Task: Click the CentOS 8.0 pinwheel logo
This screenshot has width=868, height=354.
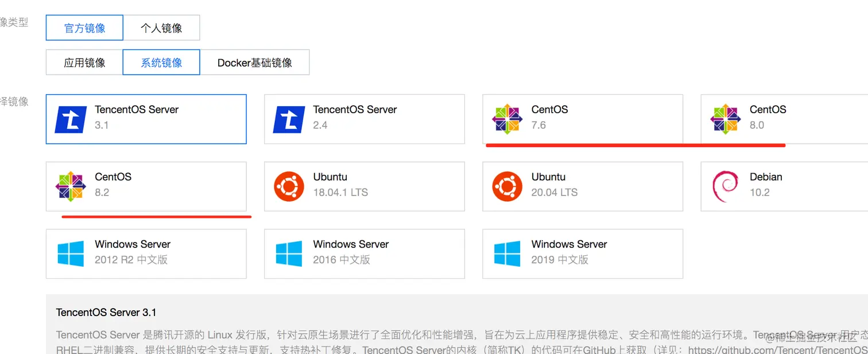Action: tap(725, 119)
